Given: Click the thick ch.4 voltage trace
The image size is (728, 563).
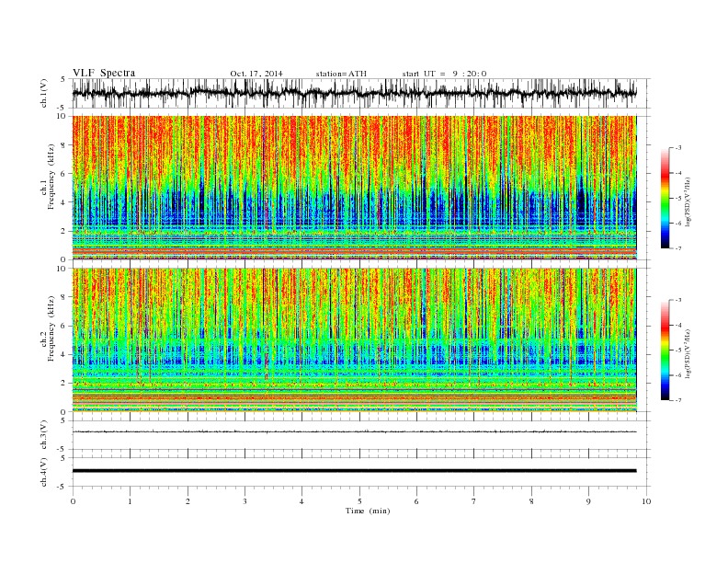Looking at the screenshot, I should 354,471.
